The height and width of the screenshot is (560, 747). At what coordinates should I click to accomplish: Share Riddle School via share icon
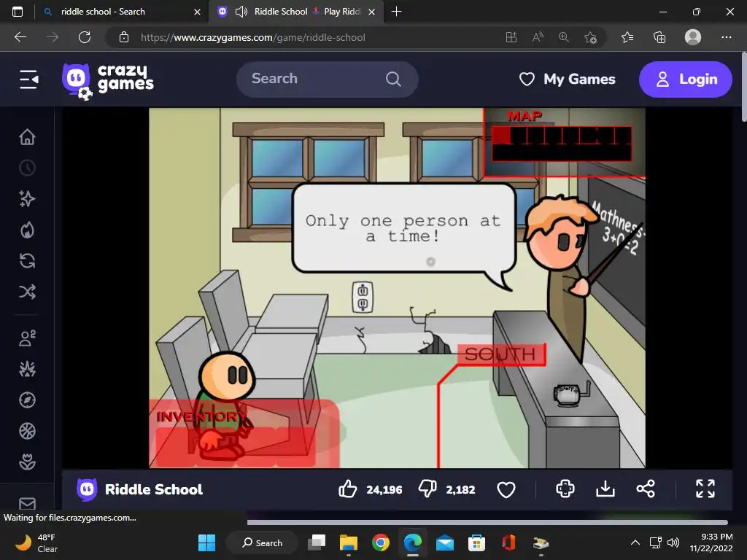646,489
